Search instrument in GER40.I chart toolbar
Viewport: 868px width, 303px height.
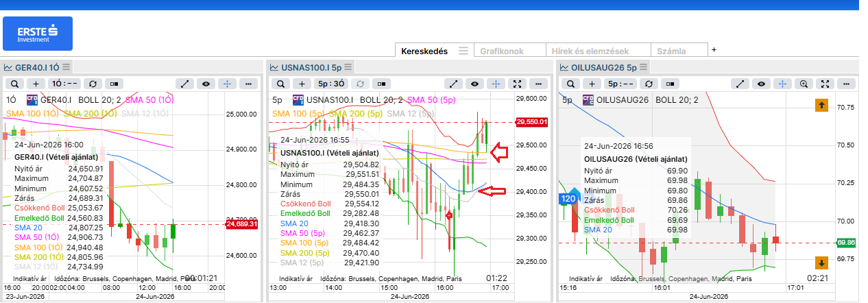point(15,84)
